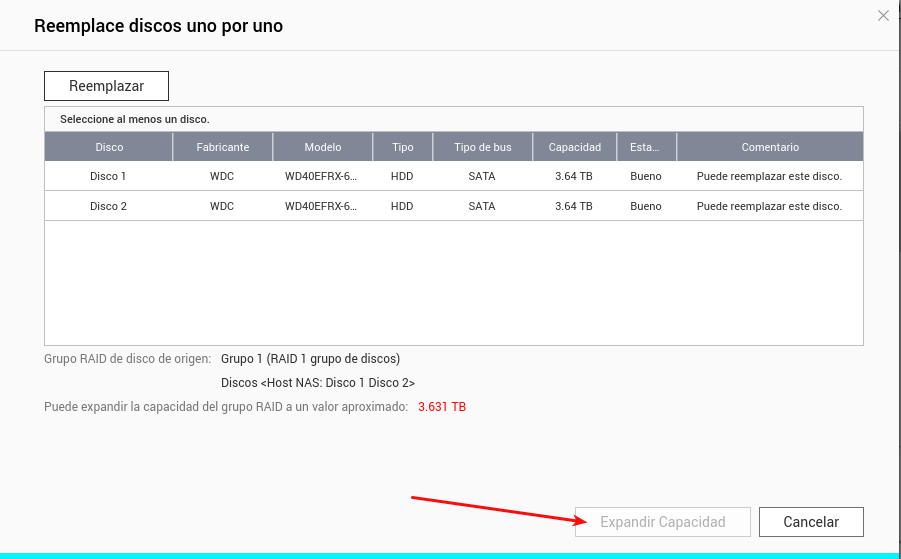The image size is (901, 559).
Task: Sort by the Modelo column header
Action: pos(322,147)
